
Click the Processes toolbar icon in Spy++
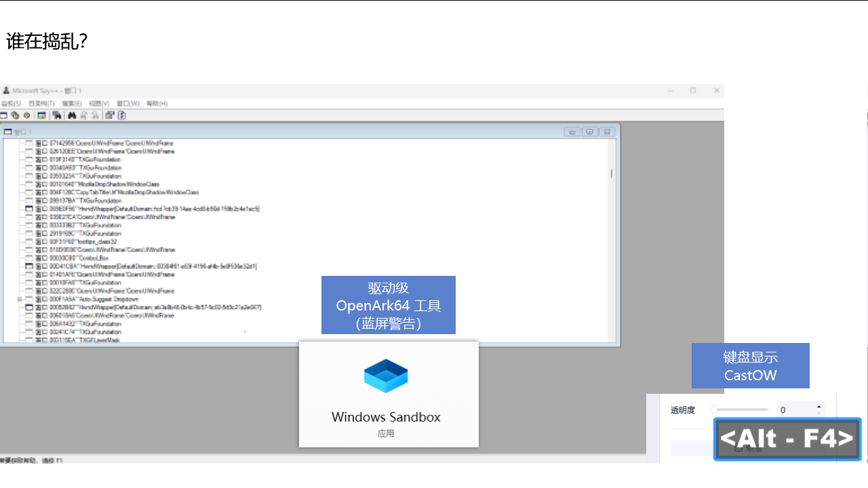[15, 115]
